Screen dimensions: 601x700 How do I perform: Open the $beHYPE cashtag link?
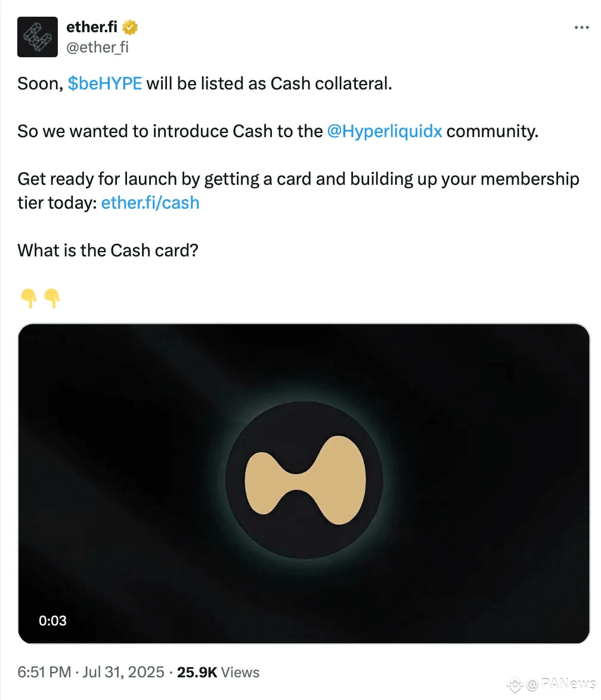104,83
